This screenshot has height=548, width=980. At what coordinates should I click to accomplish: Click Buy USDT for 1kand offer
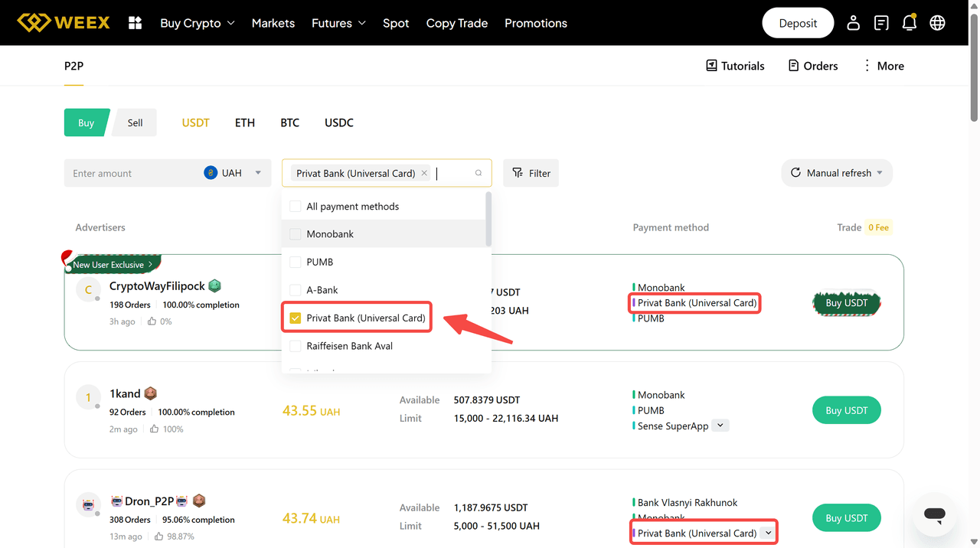point(846,410)
